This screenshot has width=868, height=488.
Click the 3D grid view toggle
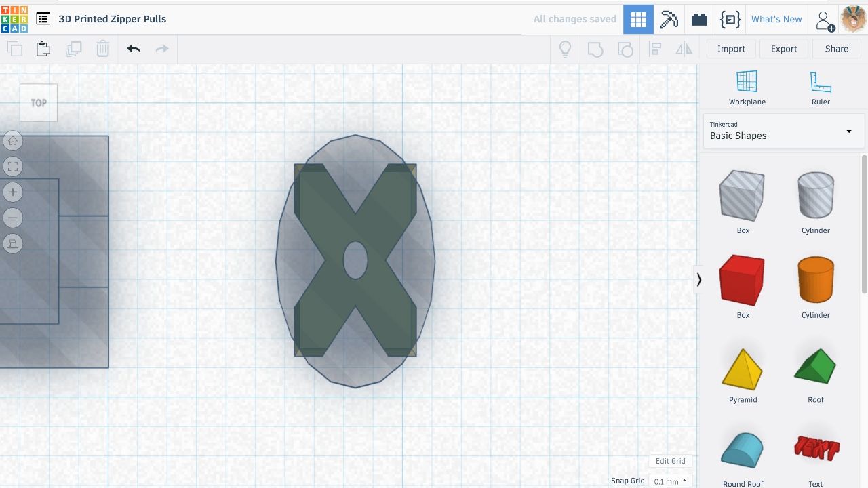point(638,19)
